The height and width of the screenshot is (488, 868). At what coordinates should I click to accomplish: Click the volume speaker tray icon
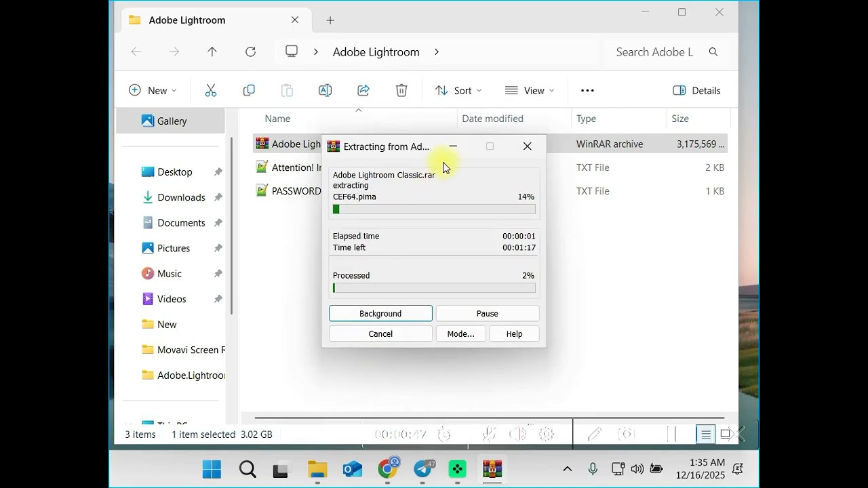[x=637, y=469]
